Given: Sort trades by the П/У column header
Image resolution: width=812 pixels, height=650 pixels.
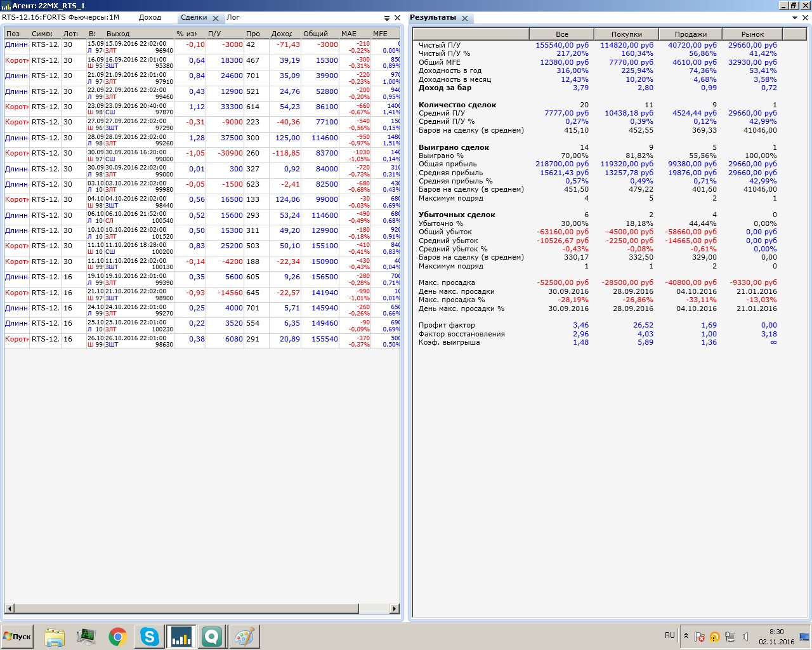Looking at the screenshot, I should [x=214, y=34].
